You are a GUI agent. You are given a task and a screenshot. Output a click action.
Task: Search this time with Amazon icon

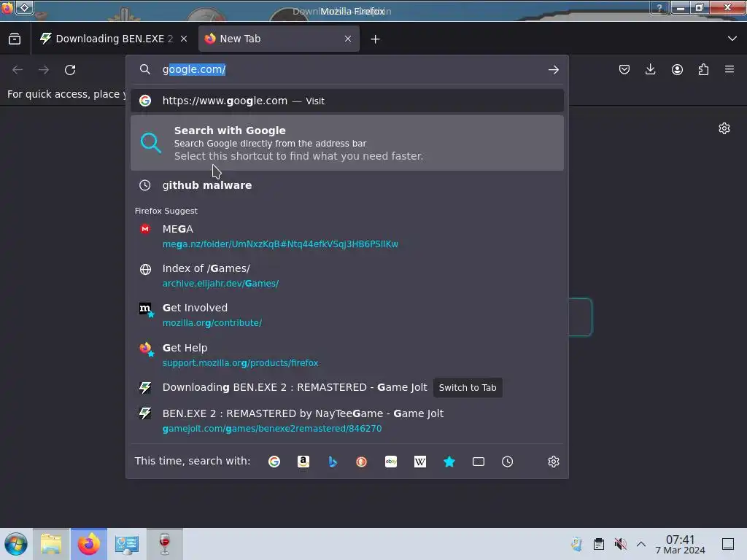pyautogui.click(x=303, y=462)
